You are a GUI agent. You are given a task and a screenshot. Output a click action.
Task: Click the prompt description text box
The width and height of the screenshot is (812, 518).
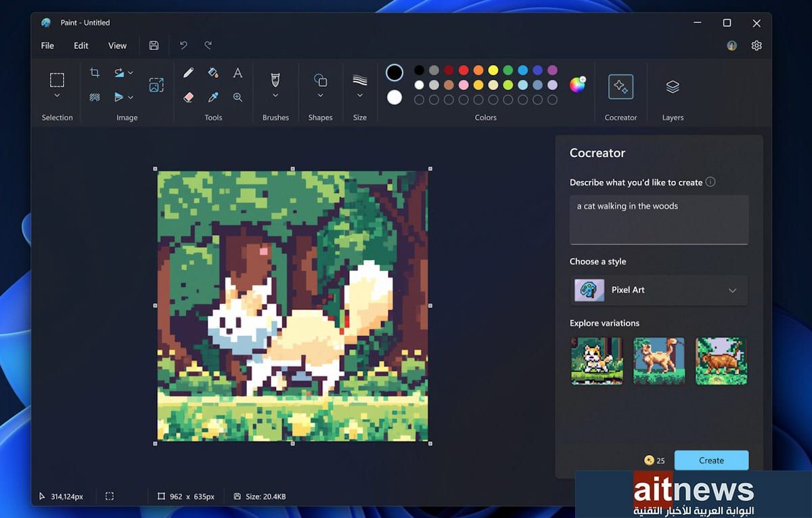[x=658, y=219]
